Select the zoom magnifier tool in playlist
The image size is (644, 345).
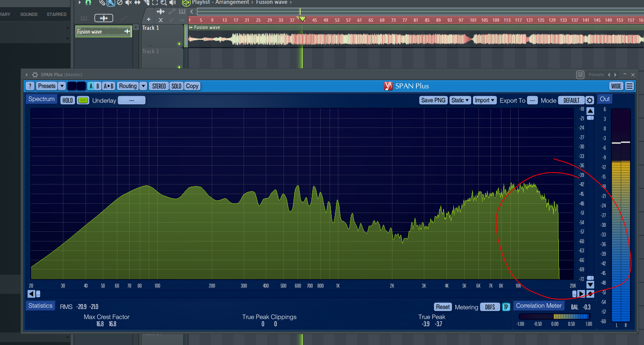click(x=164, y=3)
